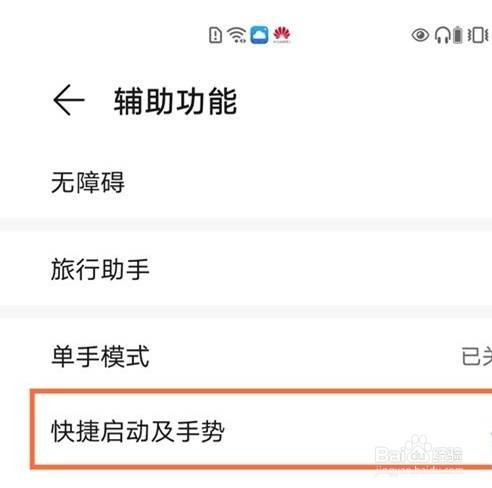Viewport: 492px width, 488px height.
Task: Tap the back arrow beside 辅助功能
Action: [69, 100]
